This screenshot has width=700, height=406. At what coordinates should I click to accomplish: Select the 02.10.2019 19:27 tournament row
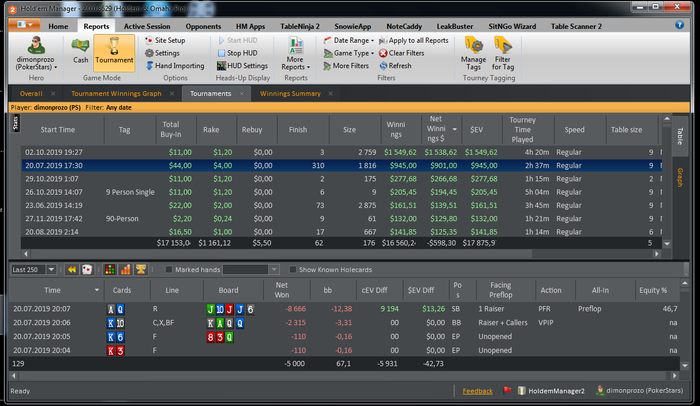343,152
